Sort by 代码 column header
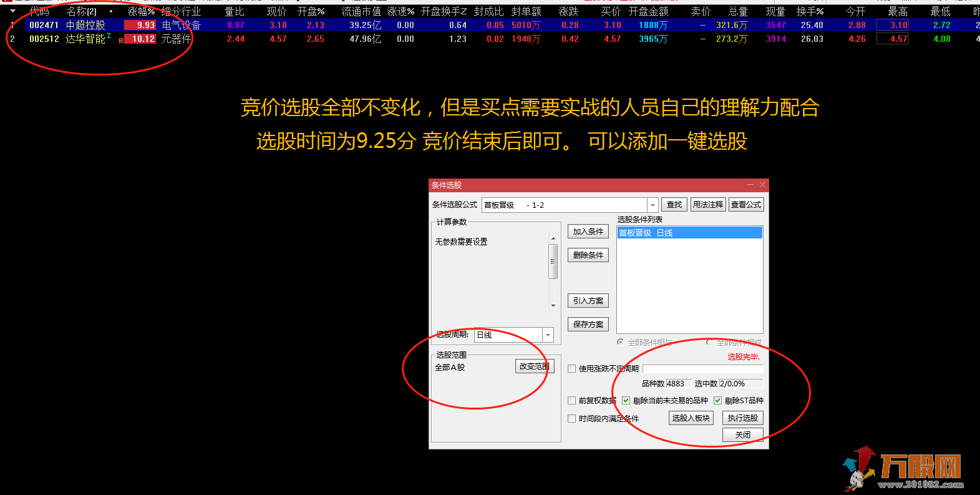Image resolution: width=980 pixels, height=495 pixels. click(39, 11)
